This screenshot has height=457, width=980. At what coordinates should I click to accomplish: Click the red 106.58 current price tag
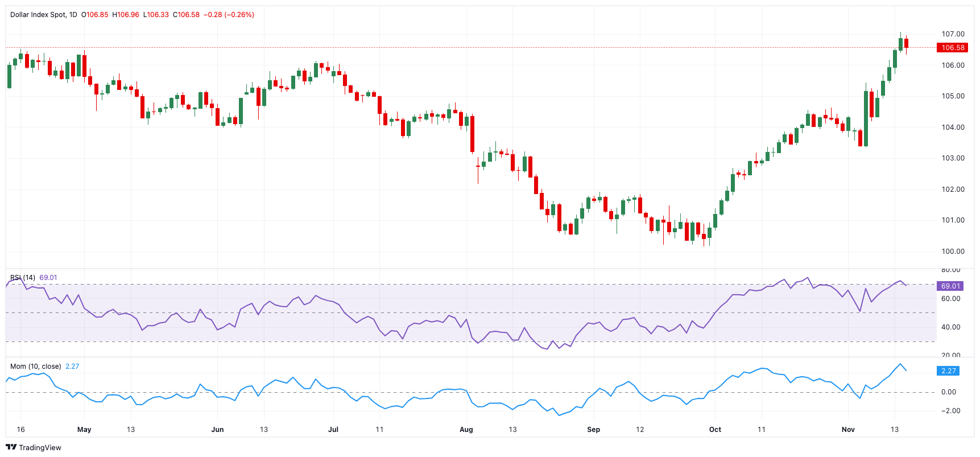tap(952, 48)
